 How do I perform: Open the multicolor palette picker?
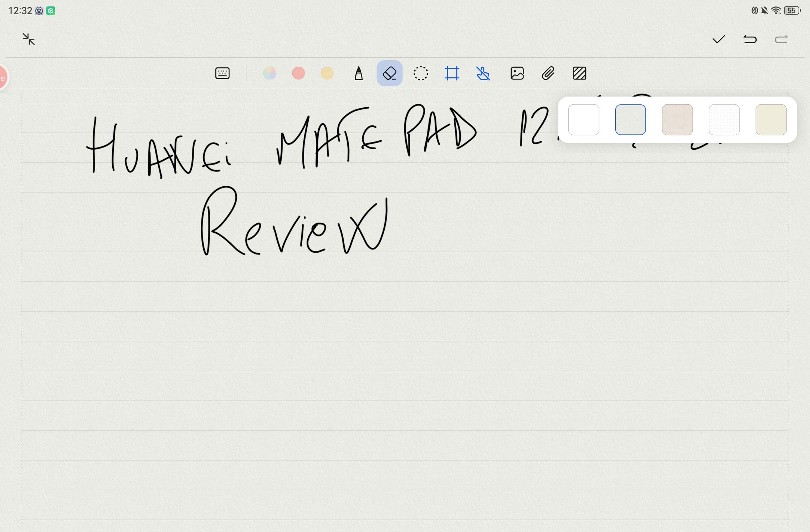[x=270, y=73]
